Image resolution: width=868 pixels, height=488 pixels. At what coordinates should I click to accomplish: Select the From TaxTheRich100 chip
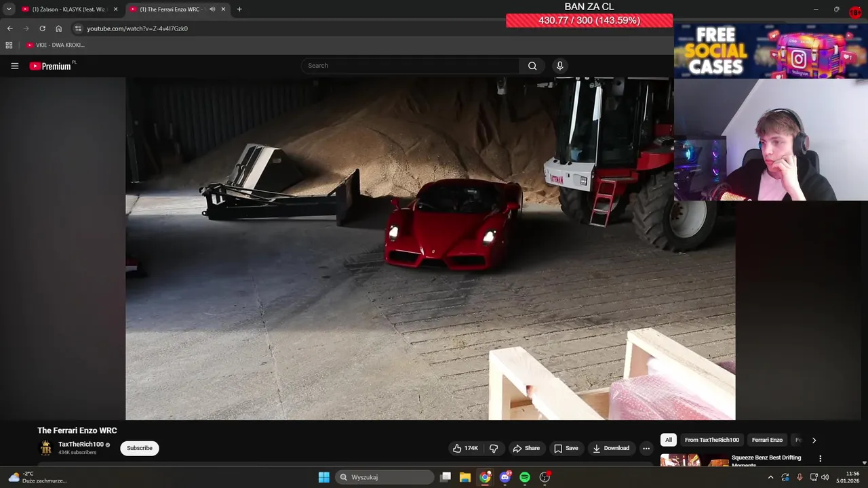pyautogui.click(x=712, y=440)
